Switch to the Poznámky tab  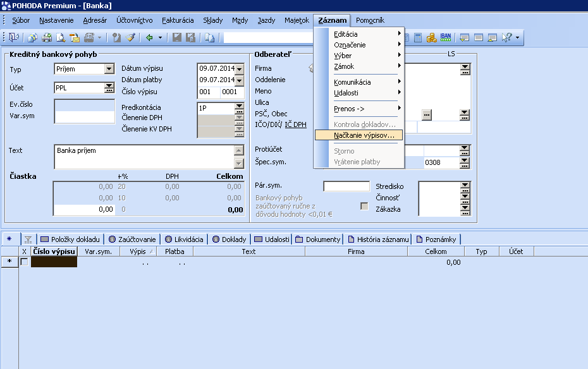pyautogui.click(x=436, y=239)
